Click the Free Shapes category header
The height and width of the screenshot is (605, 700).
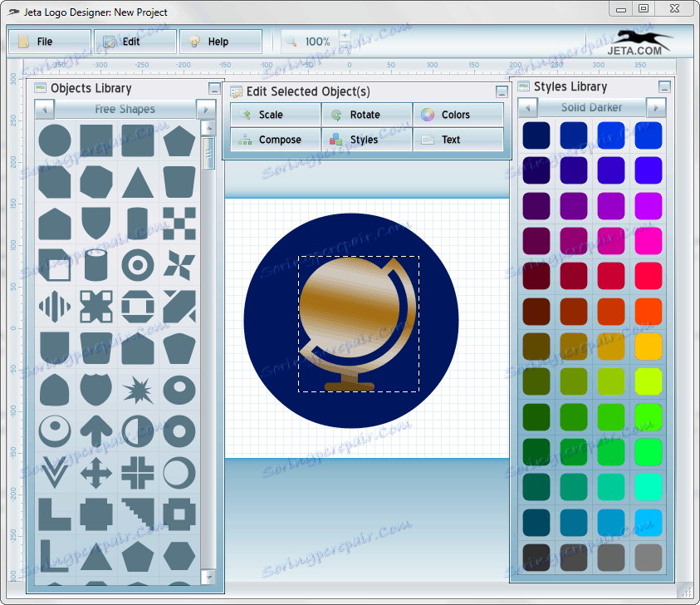tap(125, 109)
